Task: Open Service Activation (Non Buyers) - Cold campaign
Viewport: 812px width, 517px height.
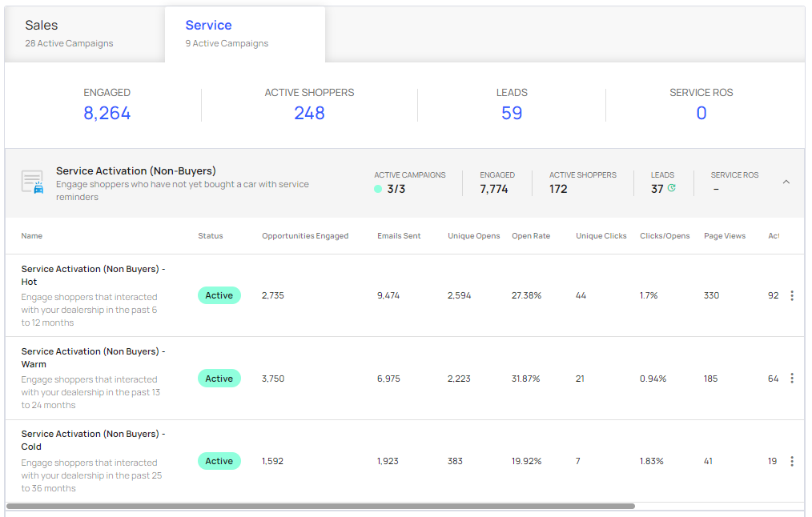Action: 93,440
